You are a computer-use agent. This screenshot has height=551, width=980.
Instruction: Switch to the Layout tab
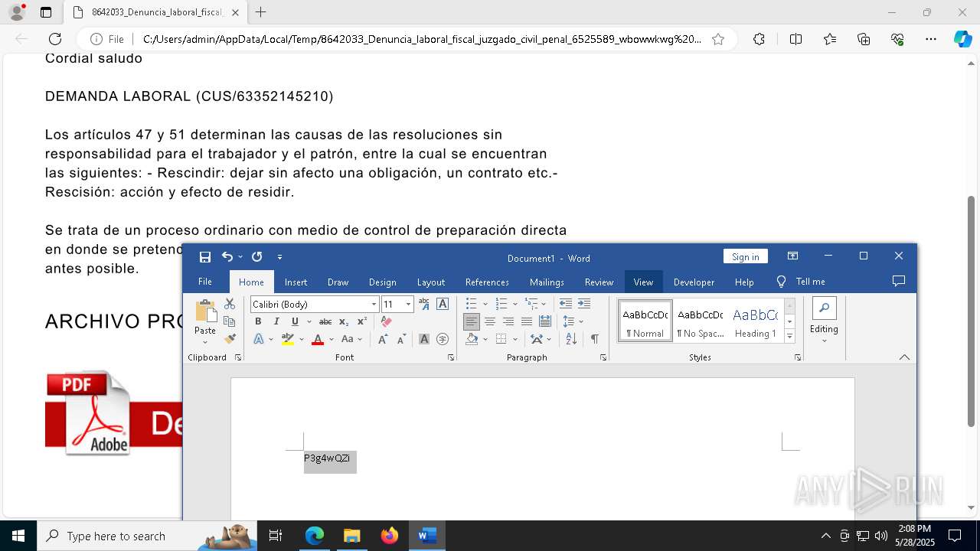tap(431, 282)
